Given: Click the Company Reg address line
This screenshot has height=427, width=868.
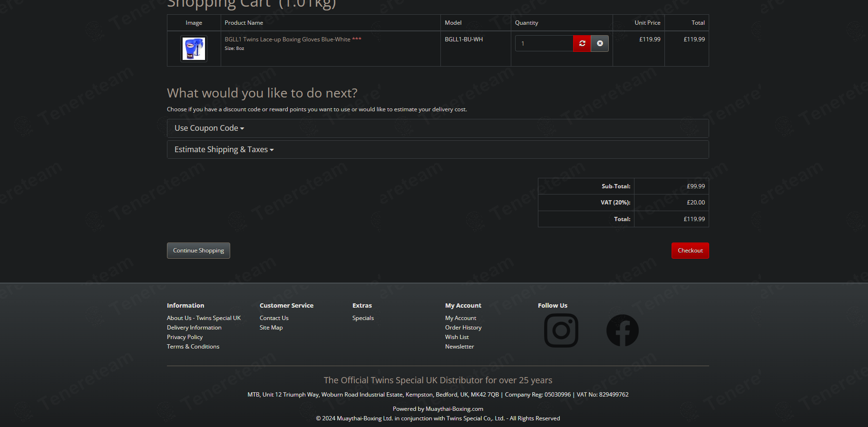Looking at the screenshot, I should (438, 395).
